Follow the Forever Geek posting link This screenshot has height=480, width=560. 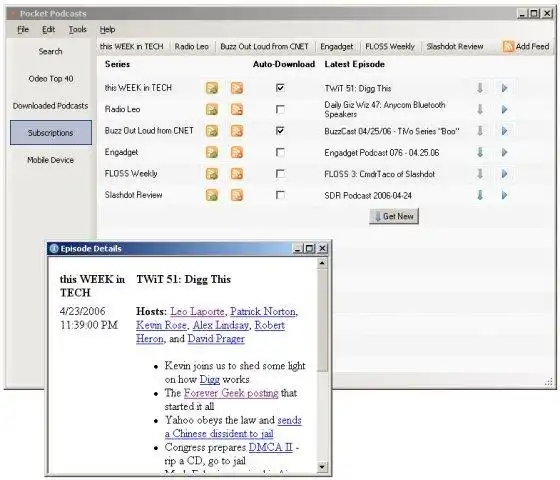coord(231,393)
